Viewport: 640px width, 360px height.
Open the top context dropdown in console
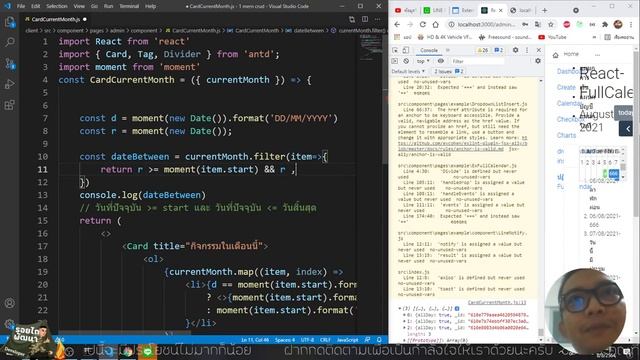click(x=423, y=61)
